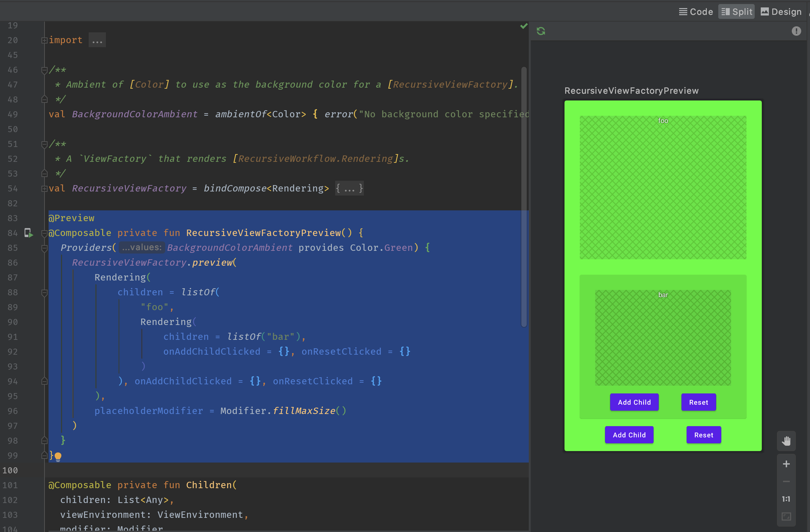The image size is (810, 532).
Task: Click the RecursiveViewFactoryPreview title label
Action: click(631, 91)
